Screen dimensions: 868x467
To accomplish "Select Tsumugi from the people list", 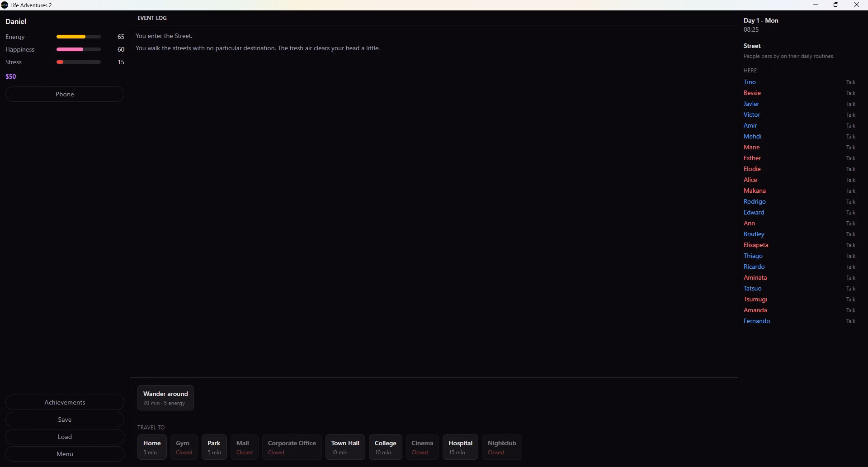I will pos(755,299).
